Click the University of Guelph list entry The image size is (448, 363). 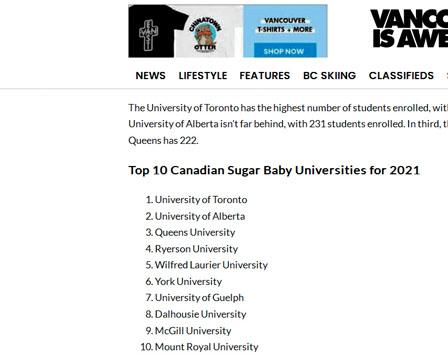(199, 298)
